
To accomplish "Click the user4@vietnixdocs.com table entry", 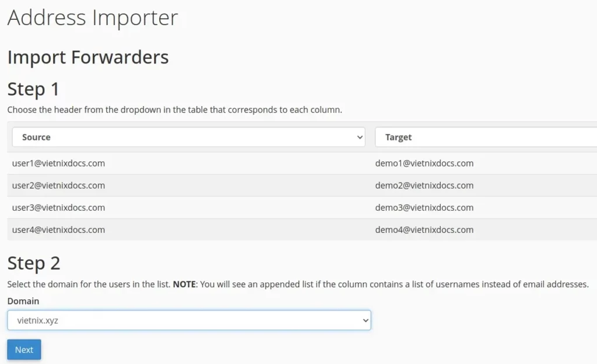I will 58,229.
